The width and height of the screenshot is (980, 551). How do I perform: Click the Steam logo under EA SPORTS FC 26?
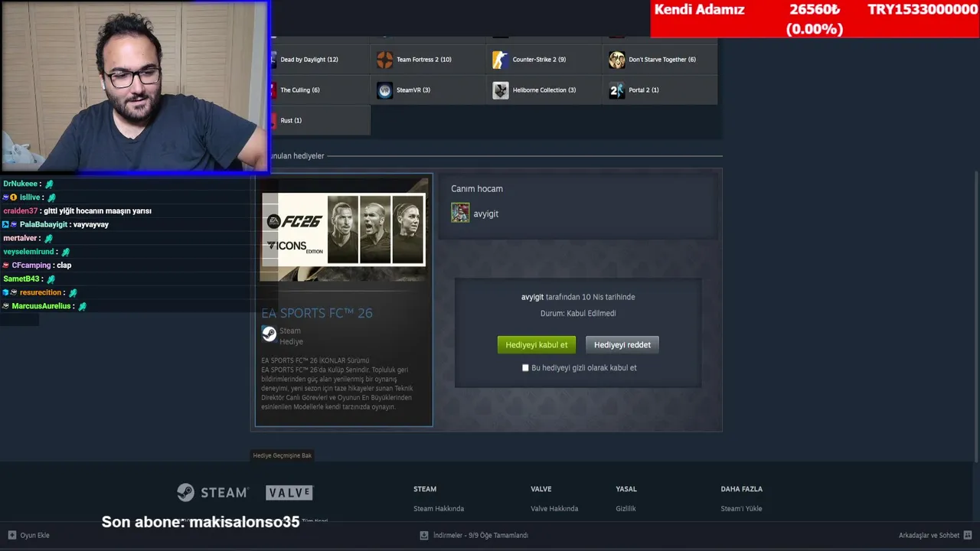[x=269, y=334]
